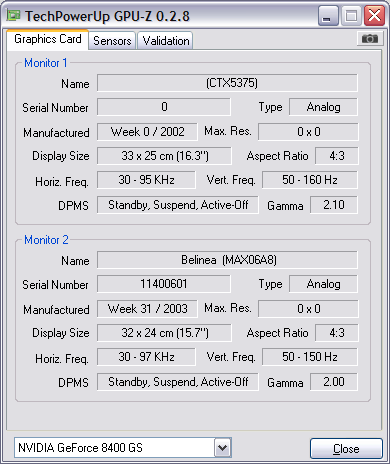Click Monitor 1 Horiz. Freq. label

click(x=62, y=182)
